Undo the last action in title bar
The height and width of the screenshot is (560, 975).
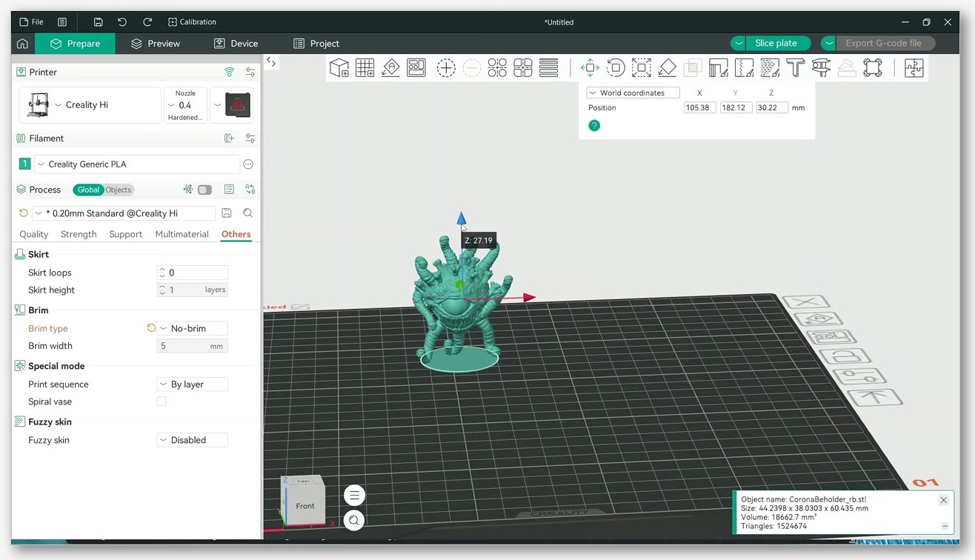122,22
